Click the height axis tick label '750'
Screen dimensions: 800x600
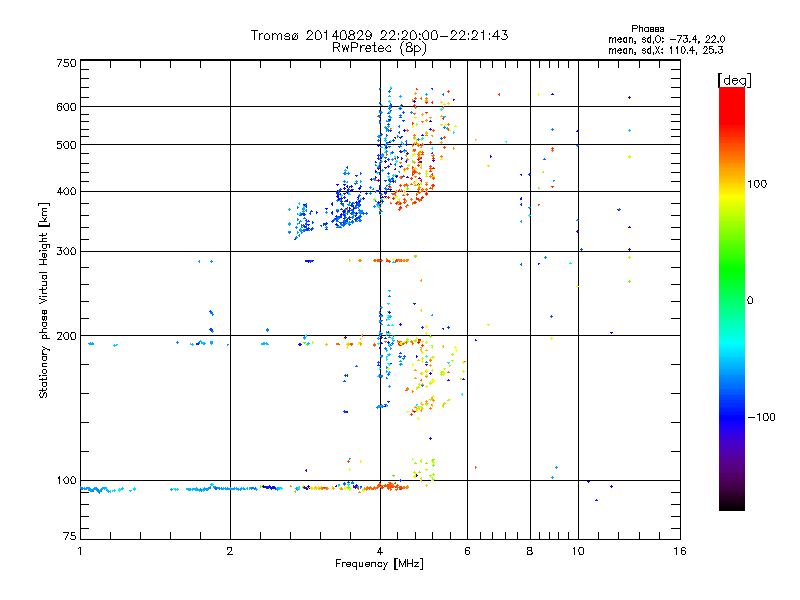click(66, 63)
